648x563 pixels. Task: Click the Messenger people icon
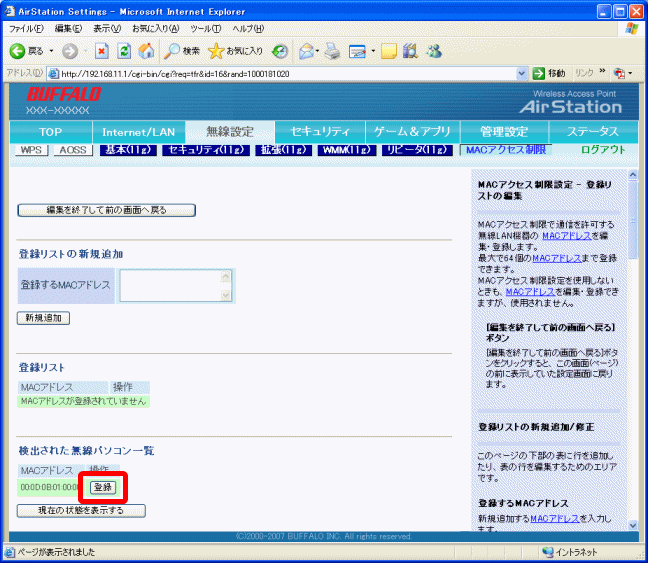pyautogui.click(x=435, y=51)
